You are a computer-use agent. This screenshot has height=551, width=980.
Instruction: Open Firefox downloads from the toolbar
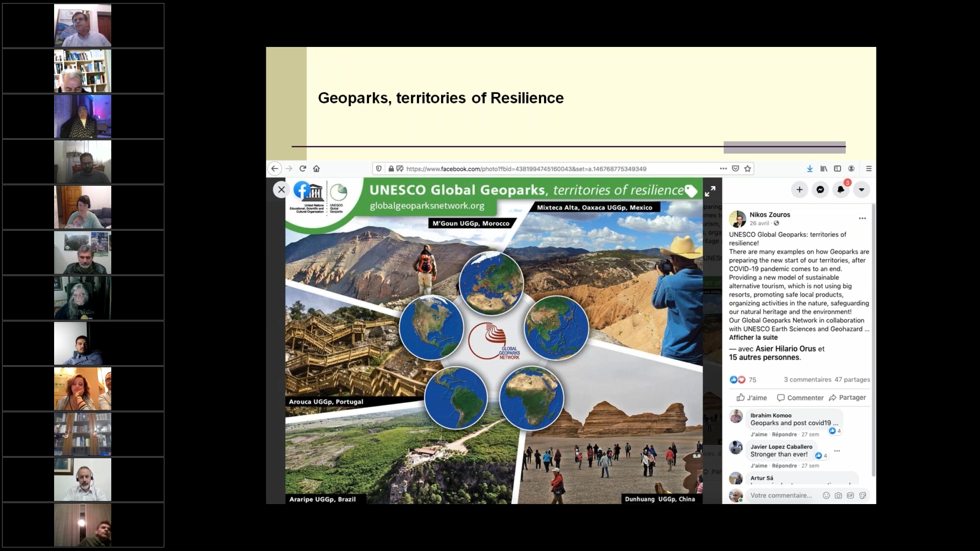(810, 168)
